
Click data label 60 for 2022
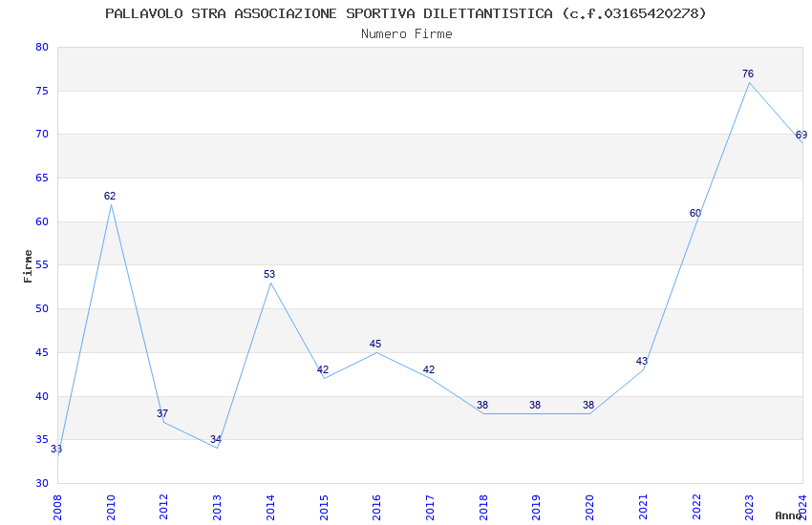click(x=694, y=213)
